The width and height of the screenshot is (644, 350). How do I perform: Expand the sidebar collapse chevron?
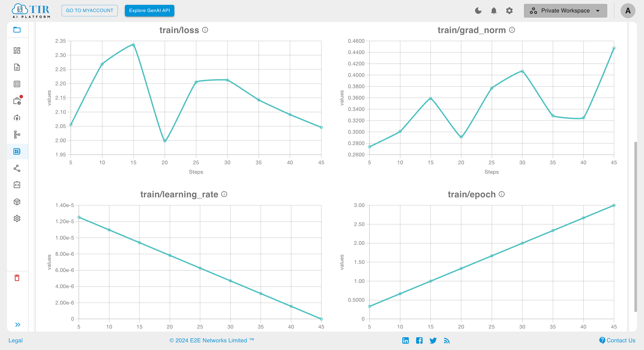(17, 325)
